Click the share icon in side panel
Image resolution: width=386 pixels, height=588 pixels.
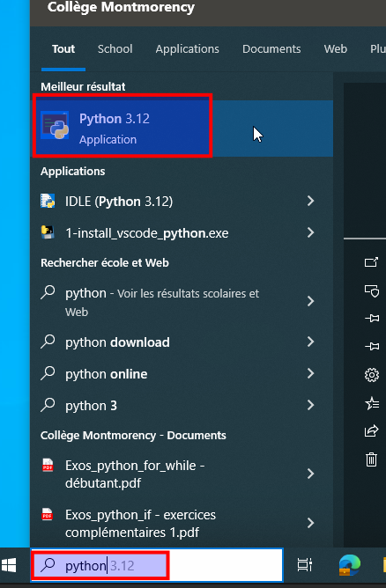371,430
